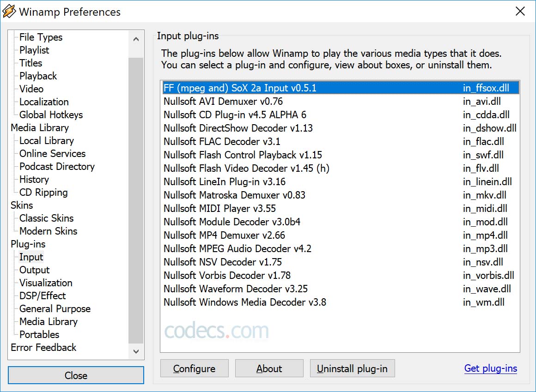Click the preferences tree scrollbar thumb
Image resolution: width=536 pixels, height=392 pixels.
point(136,200)
